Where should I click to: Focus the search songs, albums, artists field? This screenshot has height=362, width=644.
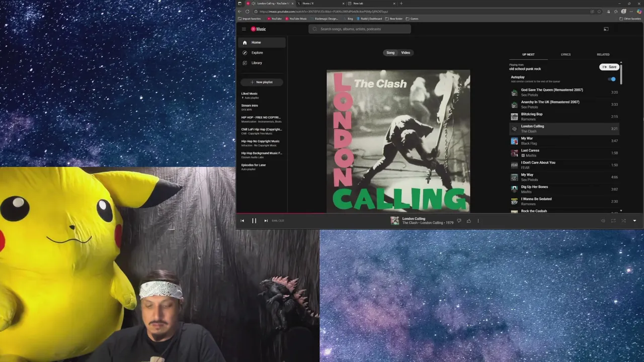tap(360, 29)
